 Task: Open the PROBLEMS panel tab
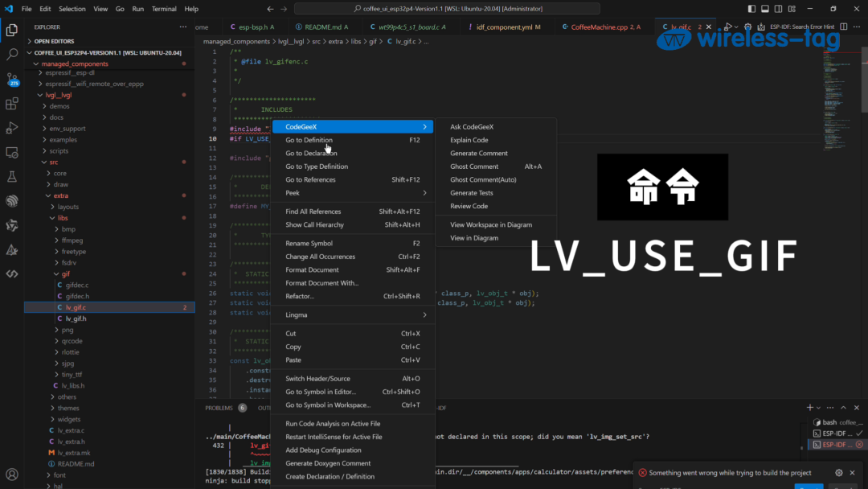point(219,408)
